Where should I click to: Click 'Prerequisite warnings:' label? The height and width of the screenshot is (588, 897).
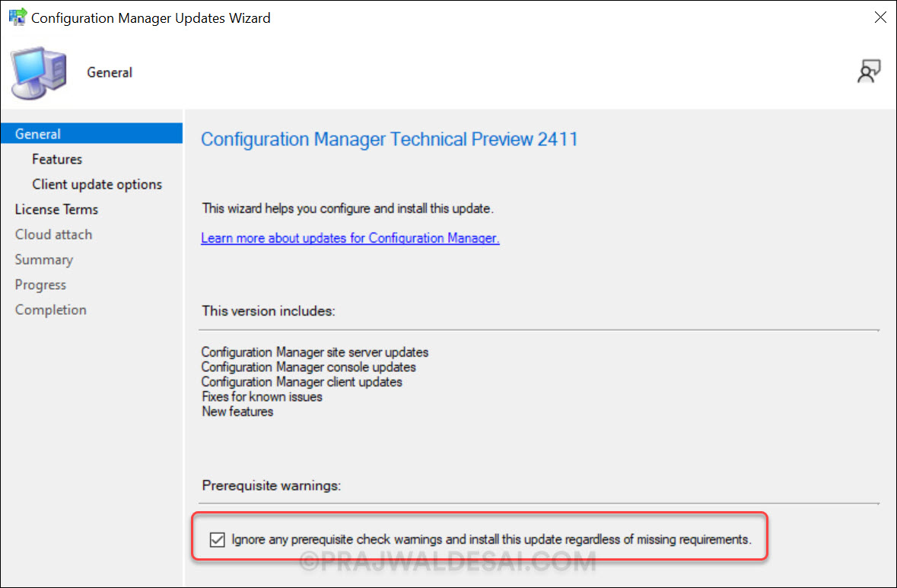point(272,485)
